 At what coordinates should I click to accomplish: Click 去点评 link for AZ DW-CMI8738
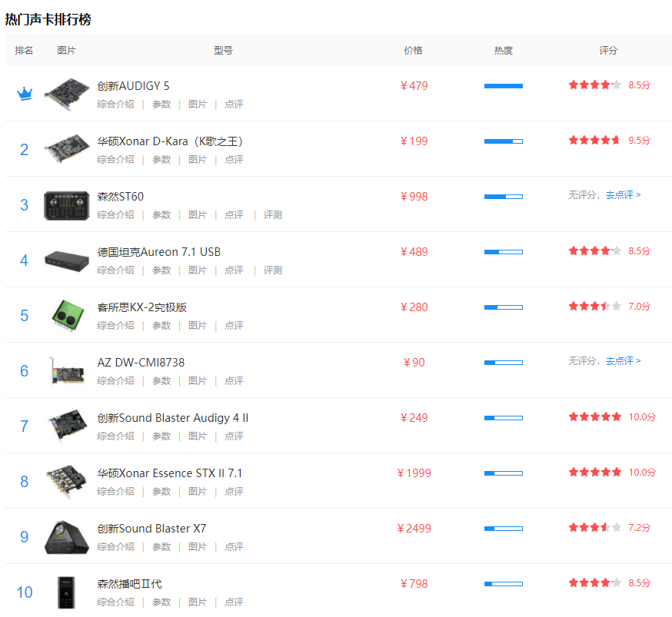tap(623, 361)
